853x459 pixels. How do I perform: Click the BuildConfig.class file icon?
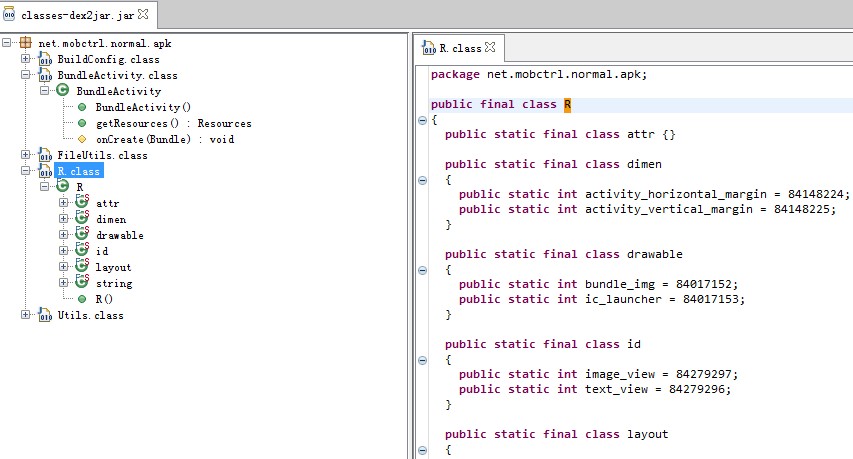45,59
